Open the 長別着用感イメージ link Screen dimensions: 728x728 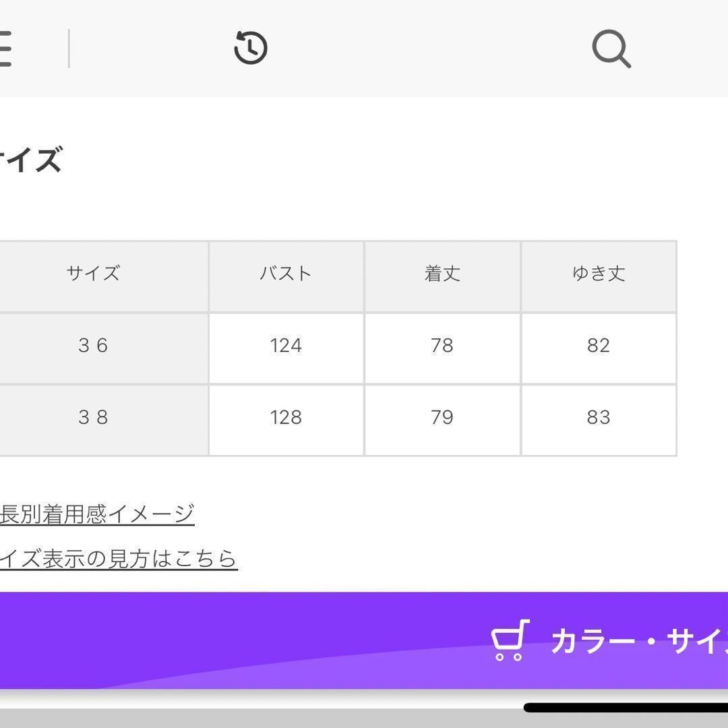click(x=97, y=514)
